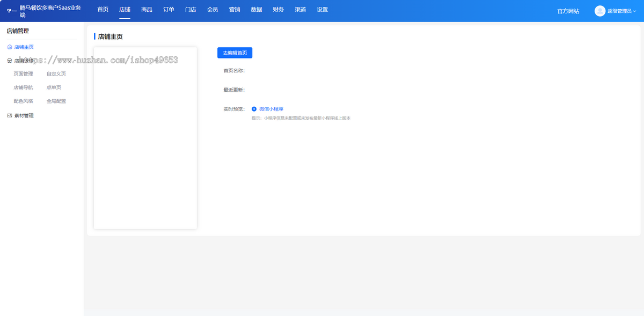Image resolution: width=644 pixels, height=316 pixels.
Task: Open the 官方网站 link
Action: click(x=568, y=11)
